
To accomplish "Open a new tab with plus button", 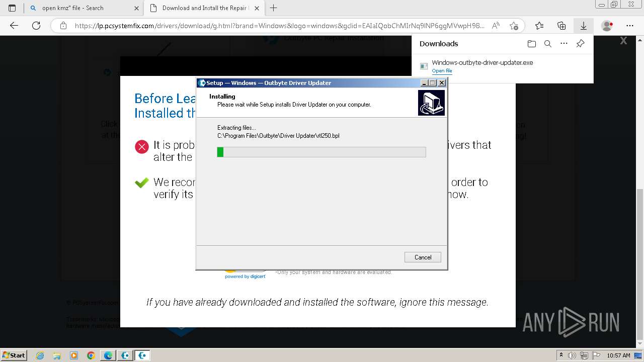I will (x=274, y=8).
